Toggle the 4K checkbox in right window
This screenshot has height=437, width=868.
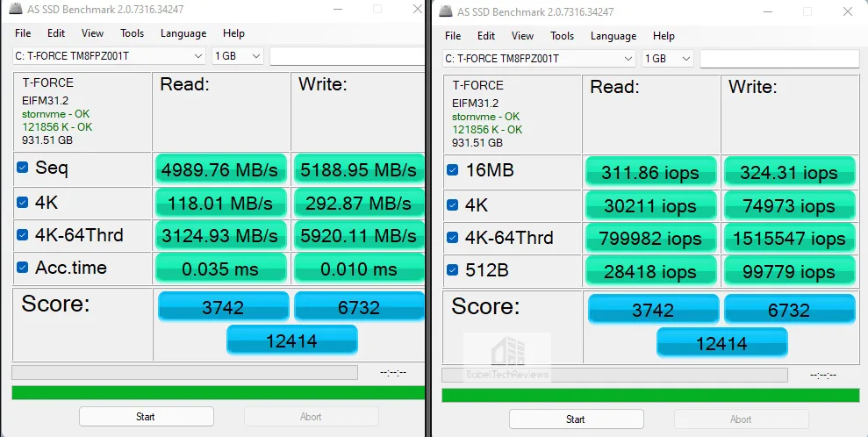point(452,205)
